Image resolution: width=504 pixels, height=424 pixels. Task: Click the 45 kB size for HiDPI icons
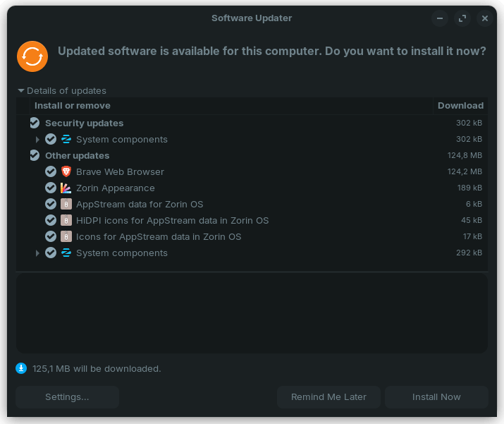click(472, 220)
